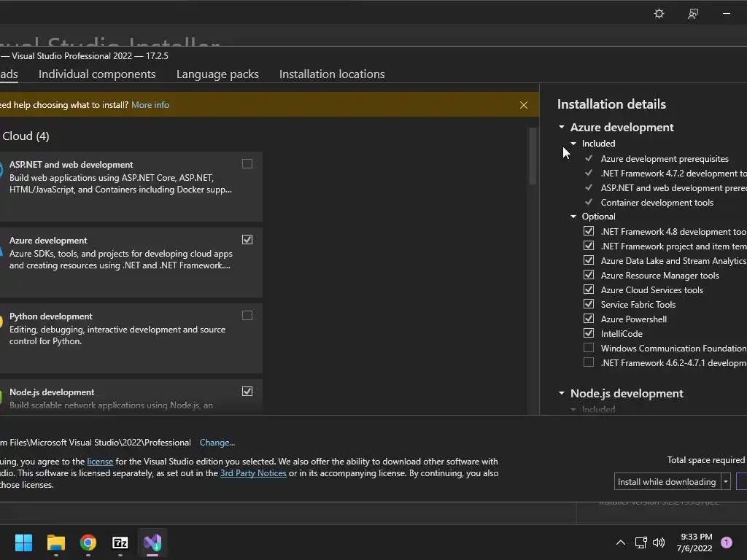
Task: Check Python development workload
Action: (x=247, y=315)
